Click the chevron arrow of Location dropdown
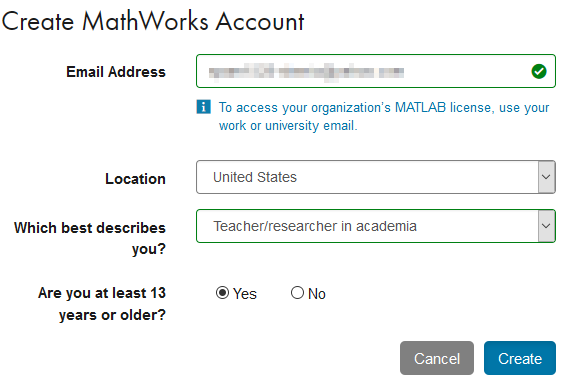 click(x=546, y=177)
